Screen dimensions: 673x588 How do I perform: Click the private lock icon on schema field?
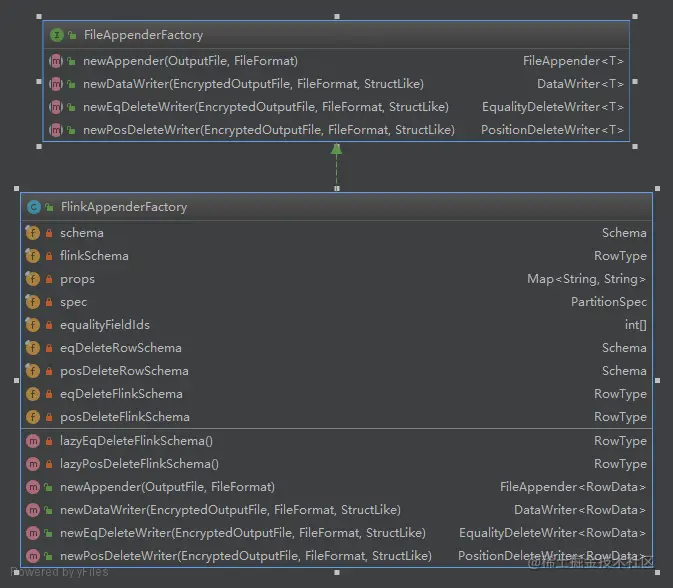tap(49, 233)
